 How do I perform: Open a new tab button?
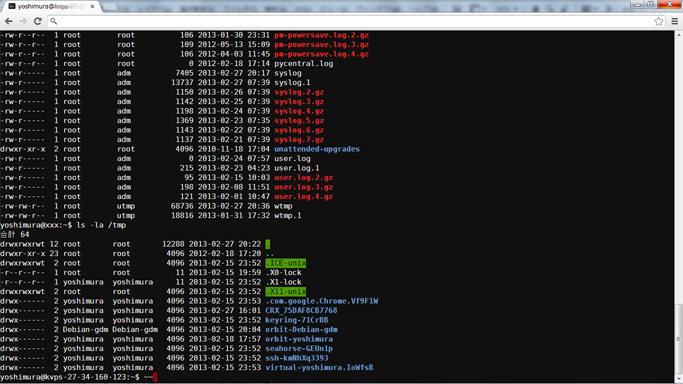109,7
